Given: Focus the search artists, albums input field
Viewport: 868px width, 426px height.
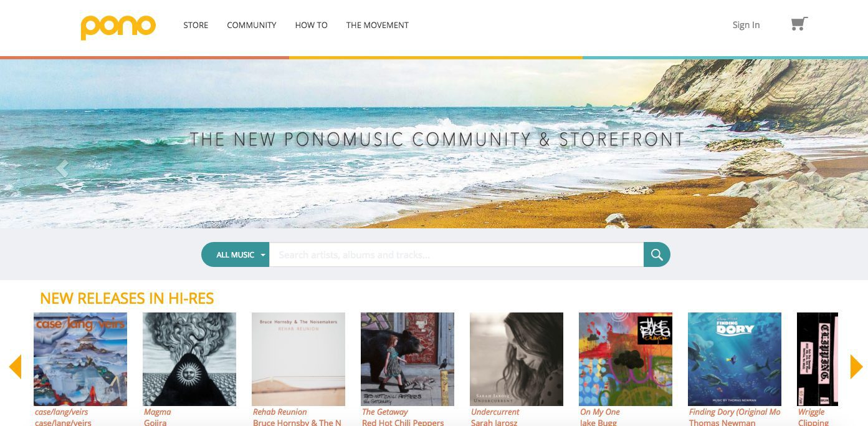Looking at the screenshot, I should [456, 254].
